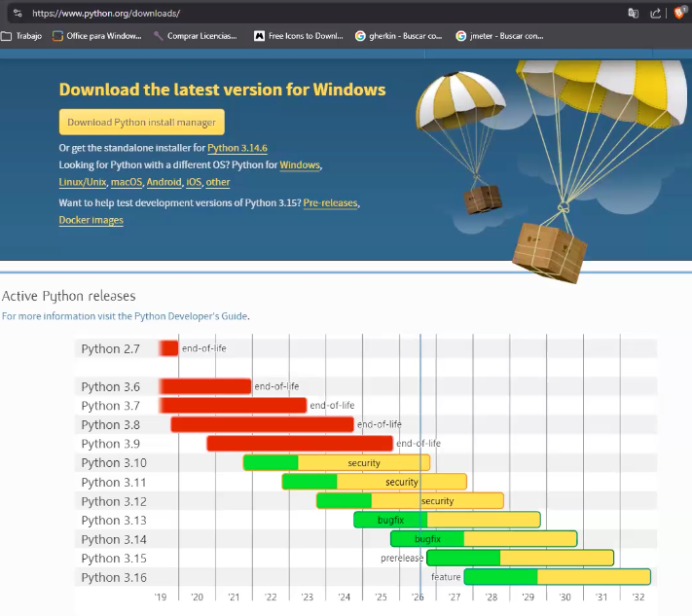Click the '19 year axis label
Image resolution: width=692 pixels, height=616 pixels.
click(x=161, y=598)
